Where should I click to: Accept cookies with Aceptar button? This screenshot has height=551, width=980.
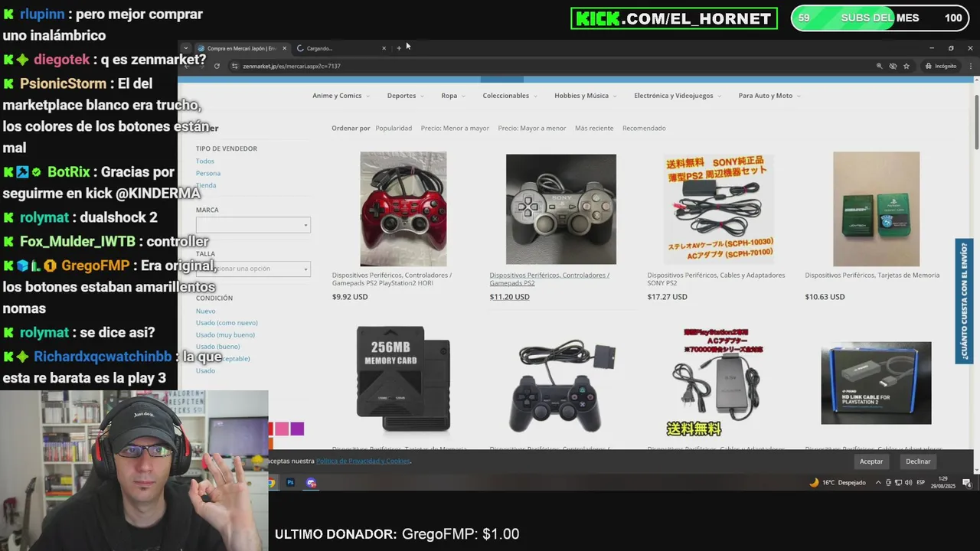871,461
